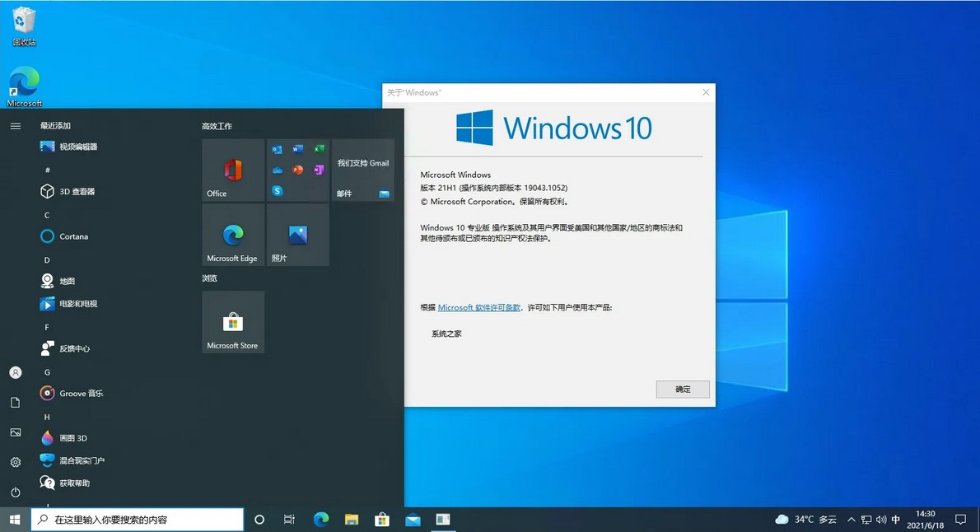Open the 照片 (Photos) tile
The height and width of the screenshot is (532, 980).
tap(296, 235)
